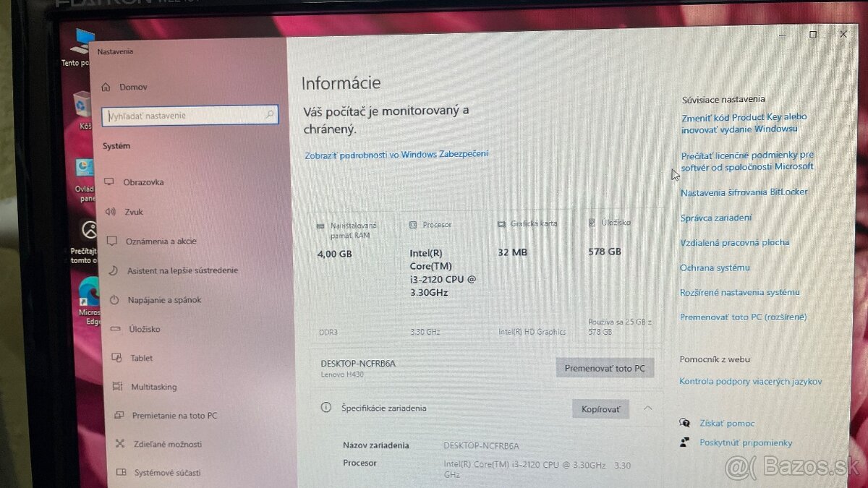868x488 pixels.
Task: Open Multitasking sidebar item
Action: point(144,387)
